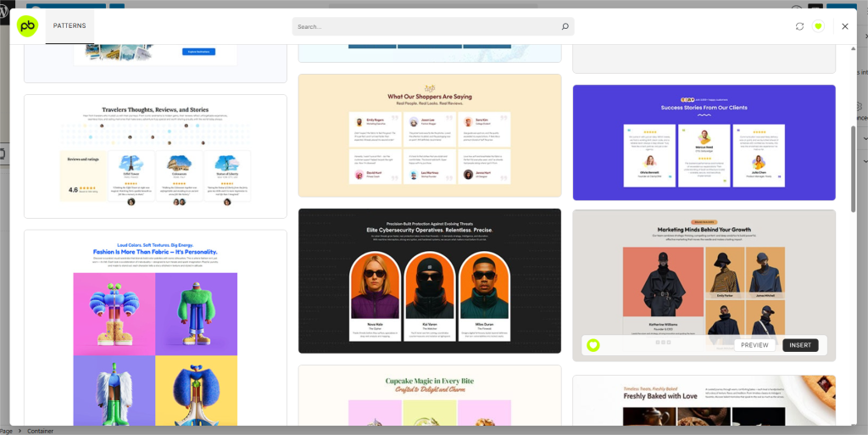Choose the Fashion Is More Than Fabric pattern

click(155, 331)
